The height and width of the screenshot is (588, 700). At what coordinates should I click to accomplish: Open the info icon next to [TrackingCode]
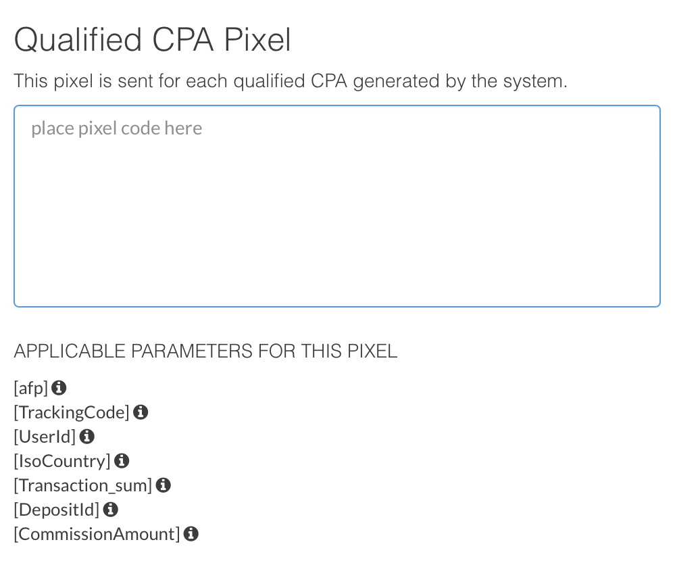point(141,412)
